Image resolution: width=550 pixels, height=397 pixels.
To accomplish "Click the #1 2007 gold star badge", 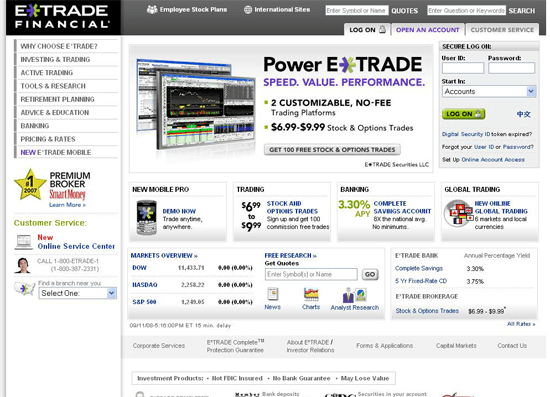I will (30, 184).
